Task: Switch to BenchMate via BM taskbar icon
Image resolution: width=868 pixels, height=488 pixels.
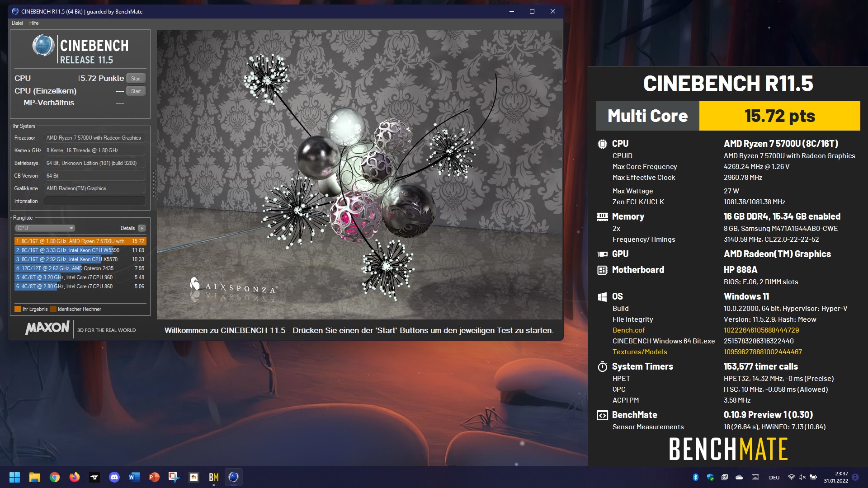Action: tap(214, 477)
